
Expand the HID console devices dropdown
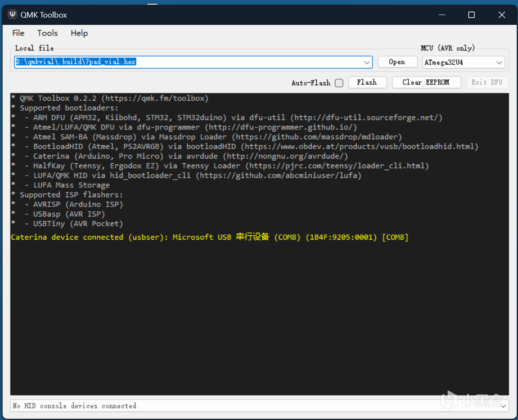(503, 405)
